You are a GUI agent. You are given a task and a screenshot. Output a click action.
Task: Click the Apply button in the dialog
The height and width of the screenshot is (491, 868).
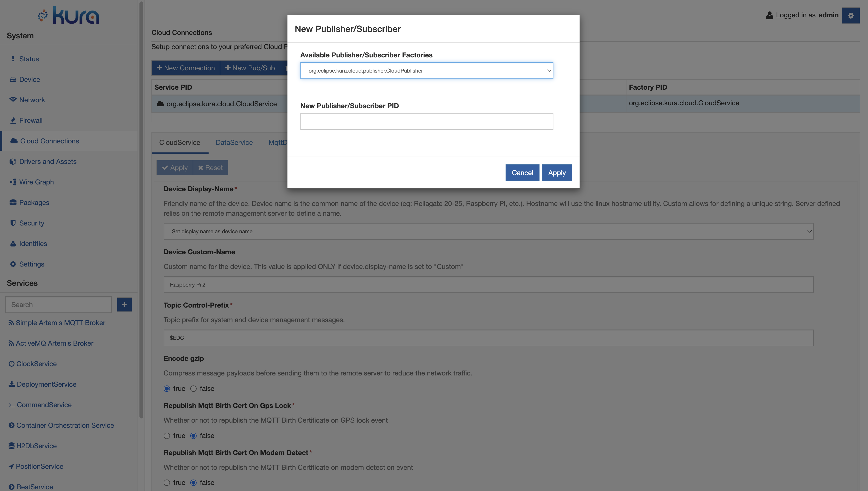[x=556, y=172]
